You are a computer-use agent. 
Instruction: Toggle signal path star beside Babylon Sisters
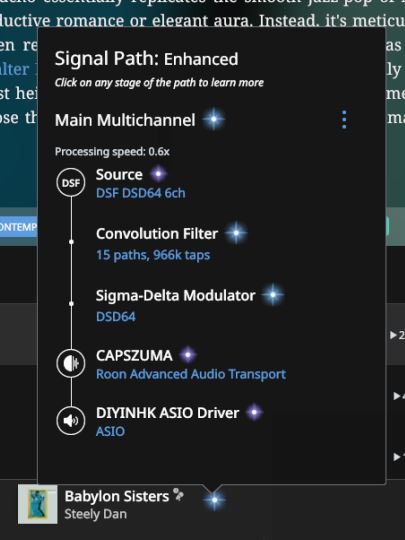tap(215, 500)
